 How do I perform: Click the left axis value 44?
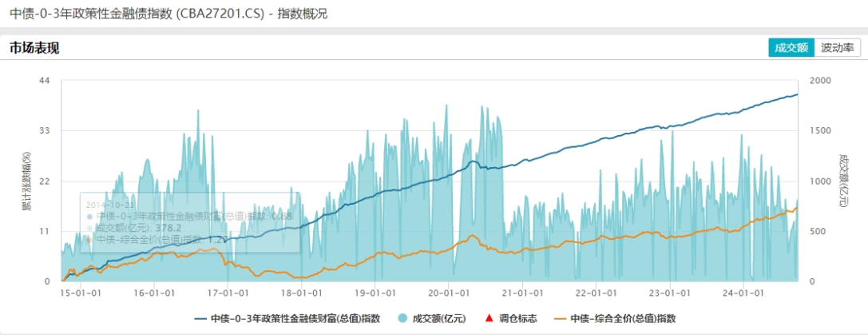click(x=45, y=81)
